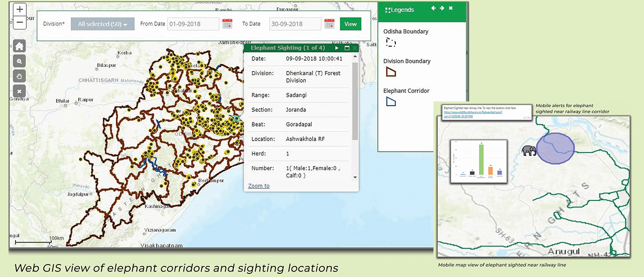
Task: Click the X clear tool in map toolbar
Action: (19, 91)
